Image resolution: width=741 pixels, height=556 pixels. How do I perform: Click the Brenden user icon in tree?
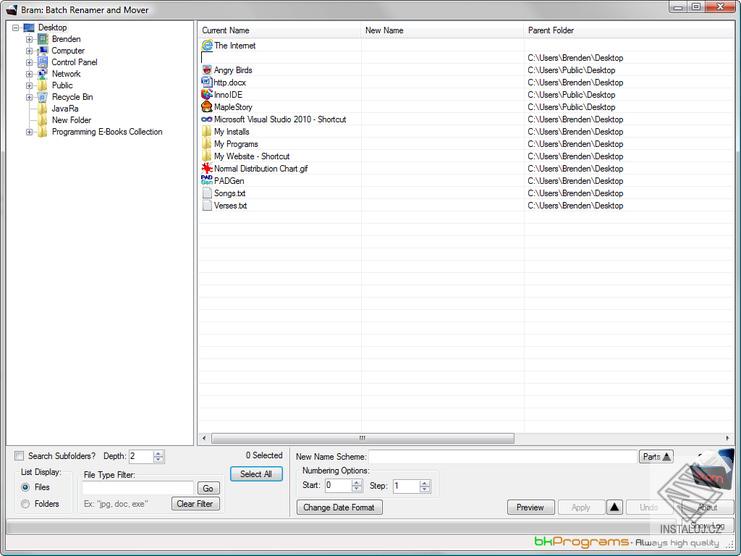coord(43,39)
